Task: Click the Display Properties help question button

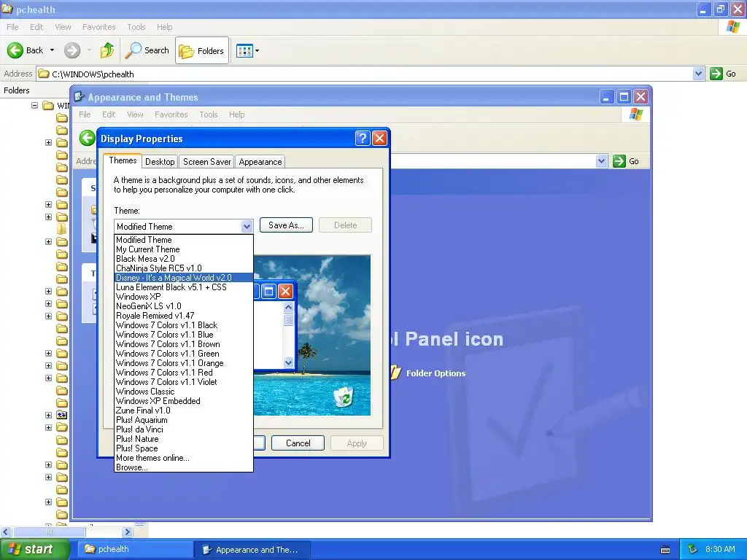Action: tap(363, 138)
